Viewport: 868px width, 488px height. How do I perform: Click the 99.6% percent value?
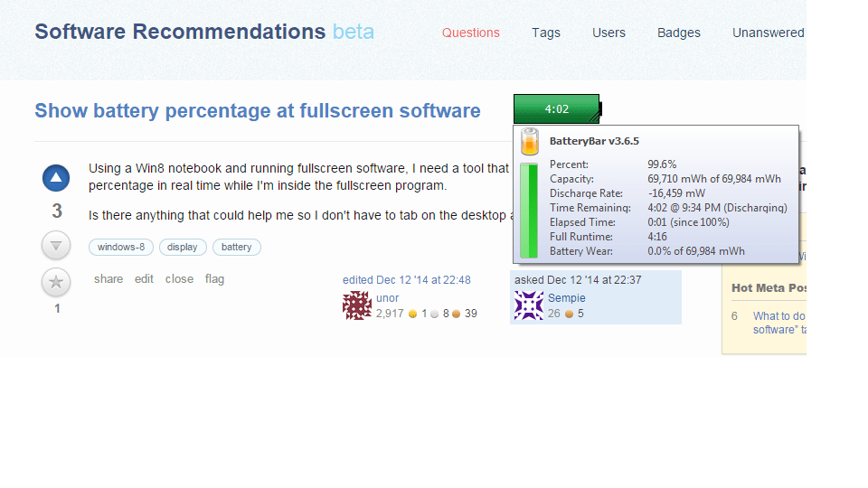tap(662, 164)
